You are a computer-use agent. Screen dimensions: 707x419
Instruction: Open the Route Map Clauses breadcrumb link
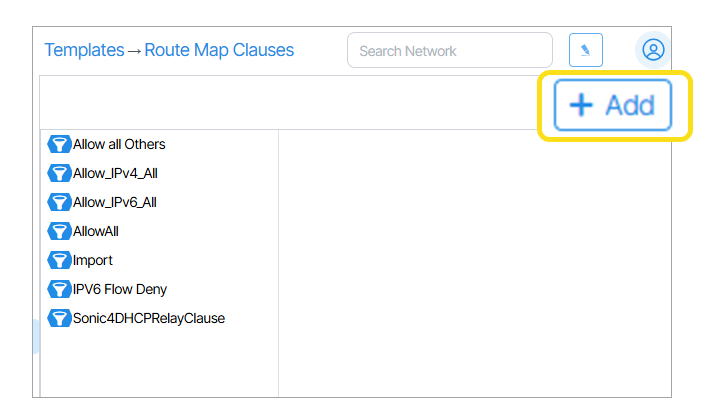pos(219,50)
